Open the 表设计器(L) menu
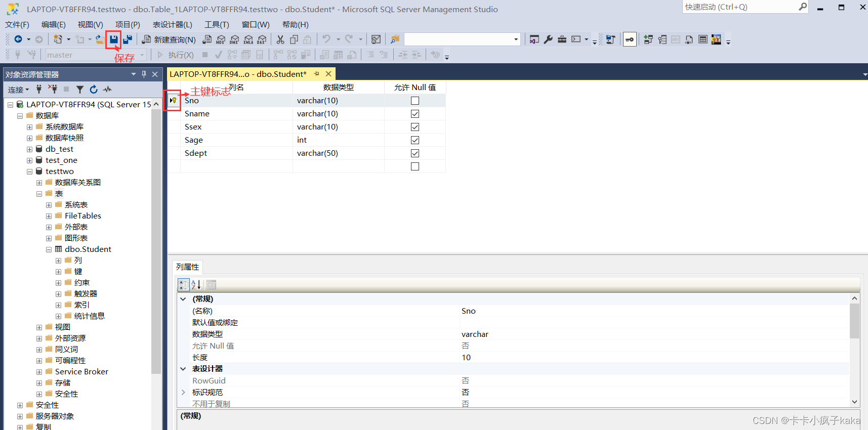Screen dimensions: 868x430 172,25
